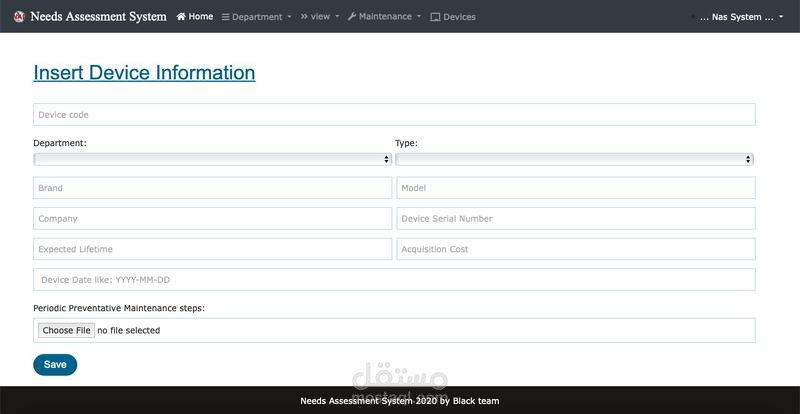The height and width of the screenshot is (414, 800).
Task: Click the Periodic Preventative Maintenance steps label
Action: [119, 308]
